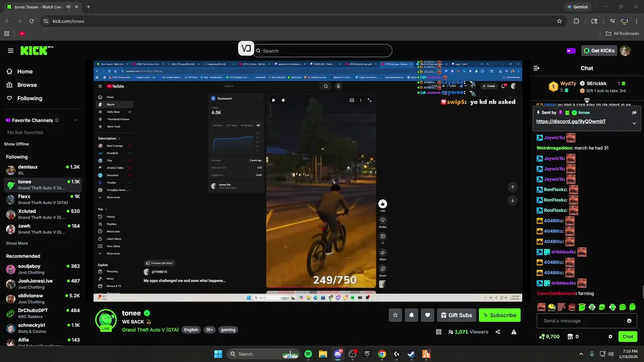
Task: Expand the gift leaderboard handle
Action: coord(587,101)
